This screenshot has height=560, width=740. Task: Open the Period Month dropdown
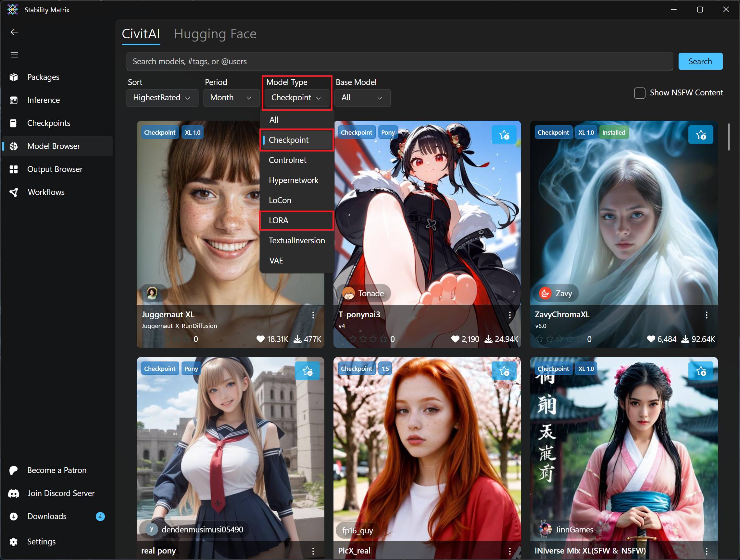point(231,98)
